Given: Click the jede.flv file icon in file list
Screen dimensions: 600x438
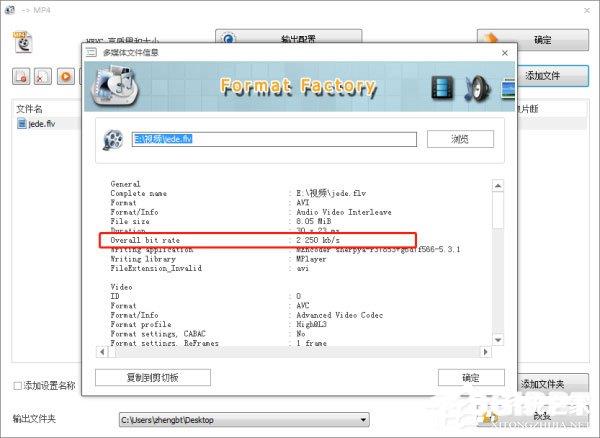Looking at the screenshot, I should [22, 124].
